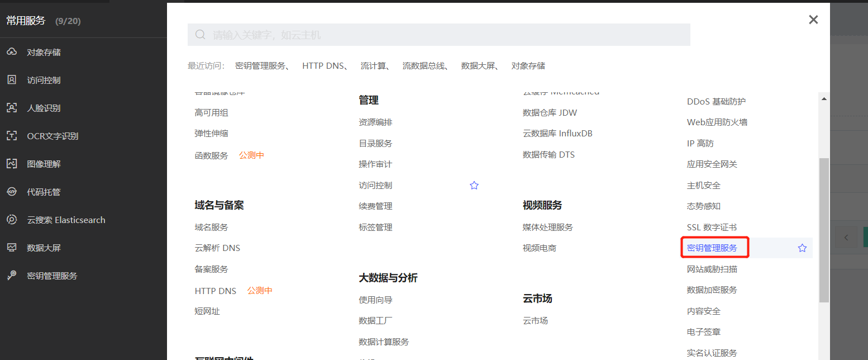Toggle the favorite star beside 访问控制
Viewport: 868px width, 360px height.
coord(474,185)
